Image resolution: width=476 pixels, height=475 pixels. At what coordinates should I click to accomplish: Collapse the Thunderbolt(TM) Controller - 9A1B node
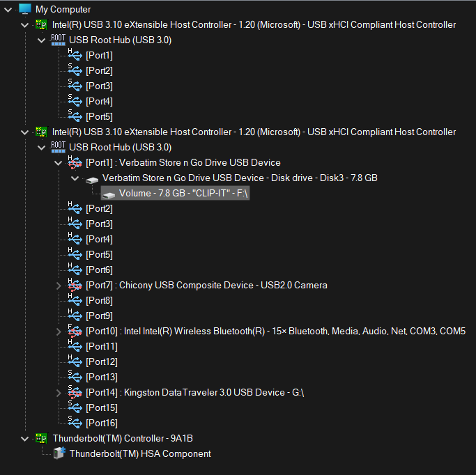coord(24,439)
